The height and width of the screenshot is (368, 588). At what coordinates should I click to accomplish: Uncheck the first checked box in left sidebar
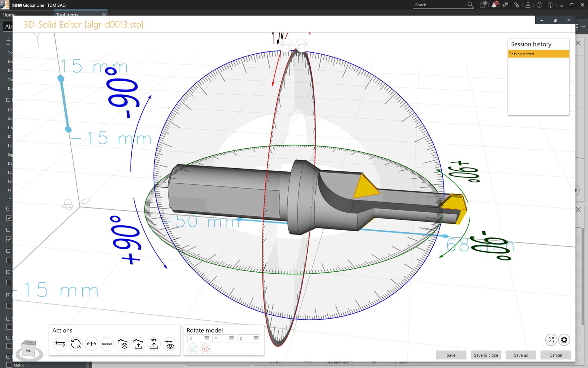pyautogui.click(x=9, y=218)
